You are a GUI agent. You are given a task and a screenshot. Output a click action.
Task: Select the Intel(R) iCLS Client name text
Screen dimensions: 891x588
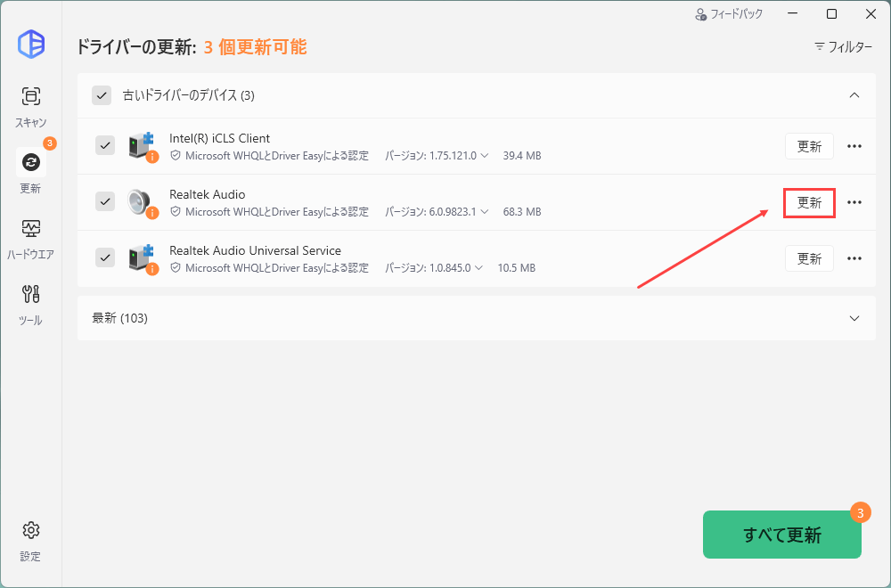pyautogui.click(x=219, y=138)
